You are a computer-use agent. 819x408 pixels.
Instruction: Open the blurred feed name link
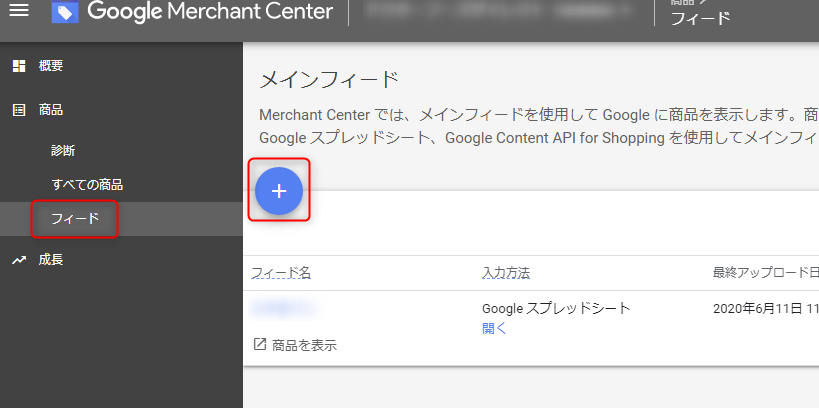[x=285, y=309]
